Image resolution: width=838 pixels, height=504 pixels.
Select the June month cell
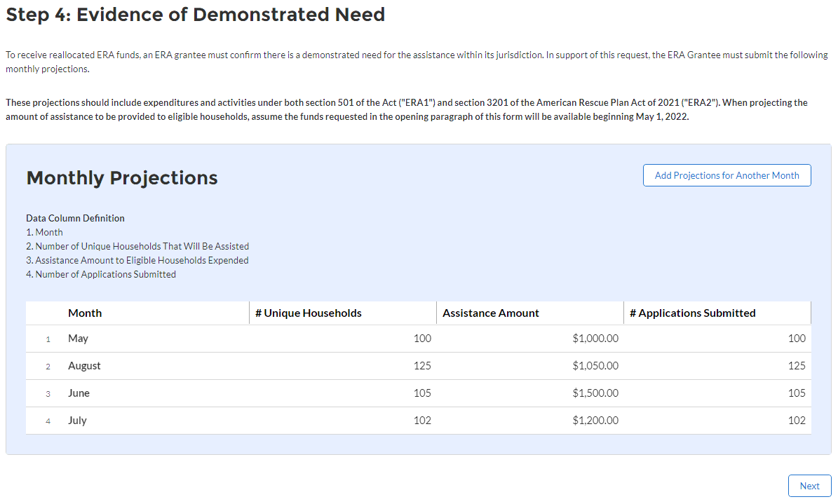79,393
